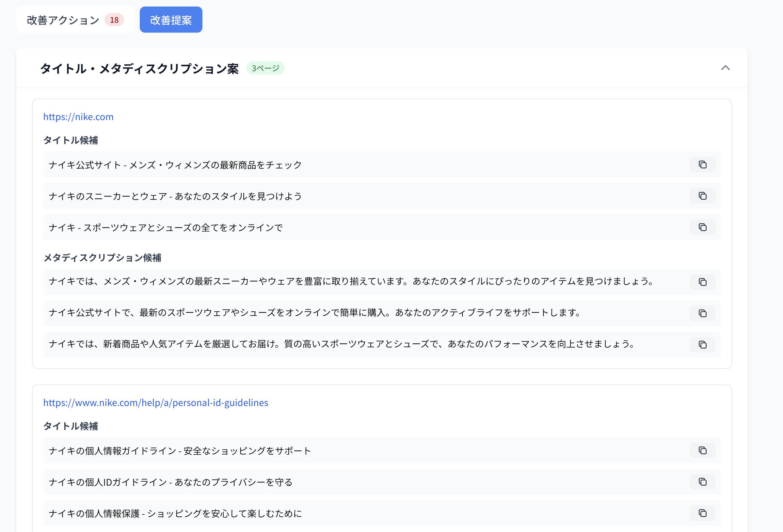Click the guidelines page タイトル候補 heading
This screenshot has width=783, height=532.
[x=71, y=426]
